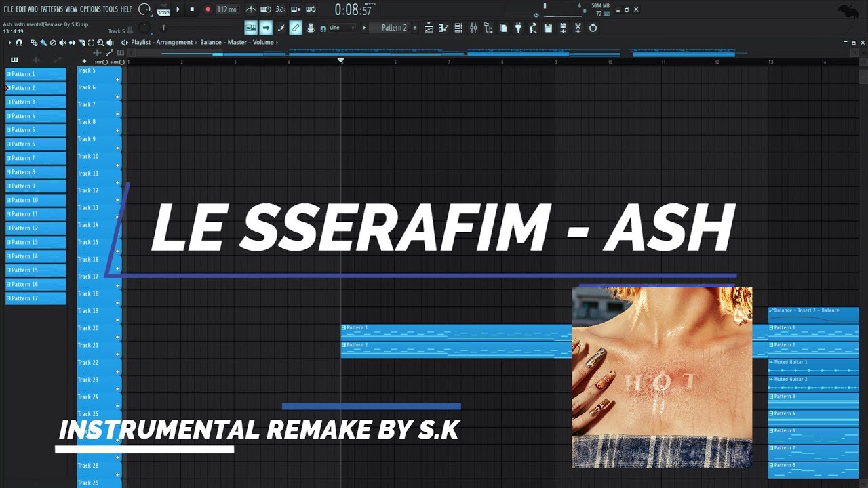This screenshot has height=488, width=868.
Task: Mute Track 10 via its dot
Action: click(x=117, y=165)
